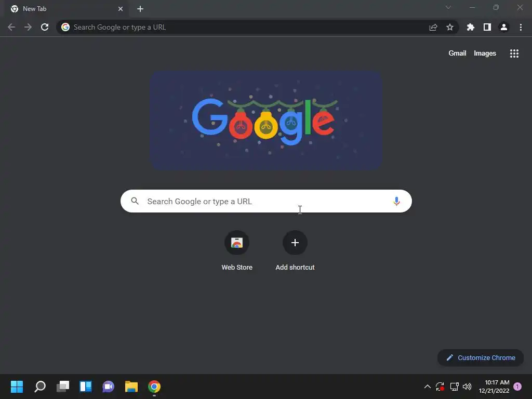Open the network tray icon
This screenshot has height=399, width=532.
click(x=454, y=387)
